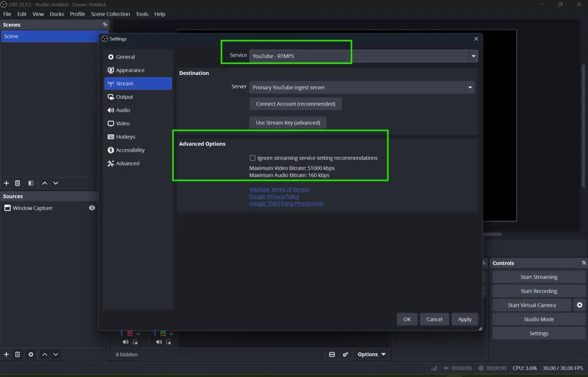Image resolution: width=588 pixels, height=377 pixels.
Task: Switch to Accessibility settings page
Action: (138, 150)
